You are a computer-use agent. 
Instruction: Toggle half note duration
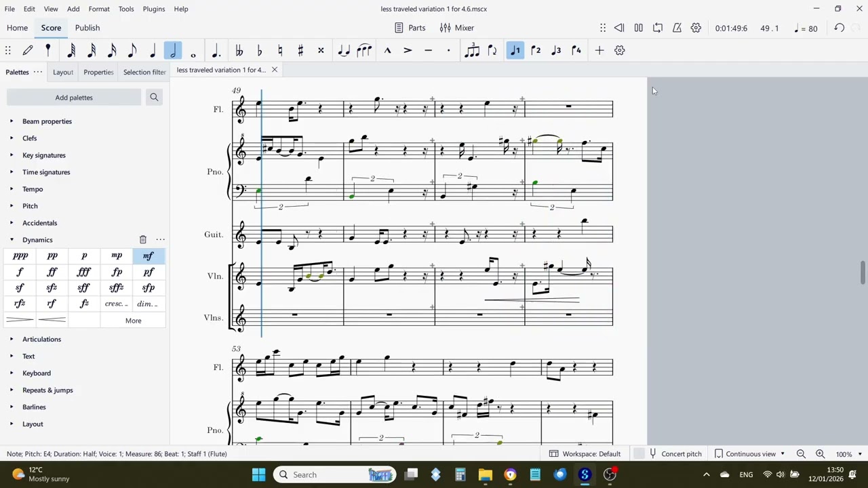[x=173, y=50]
